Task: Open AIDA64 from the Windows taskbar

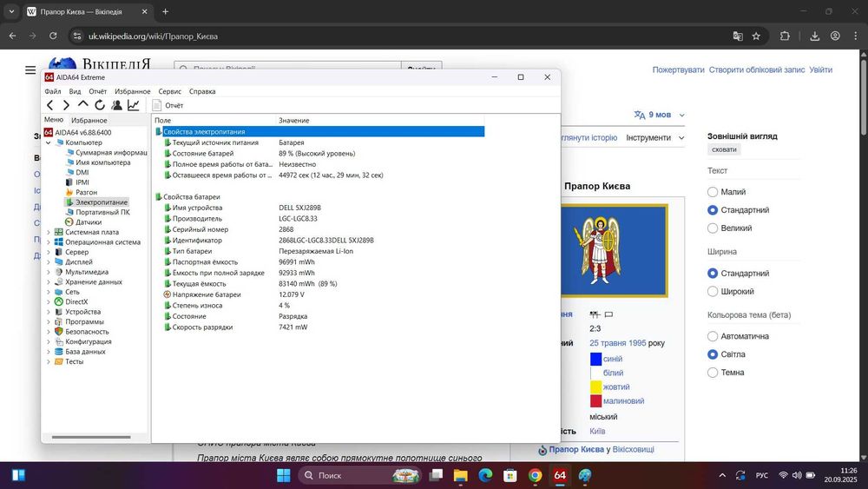Action: (x=560, y=475)
